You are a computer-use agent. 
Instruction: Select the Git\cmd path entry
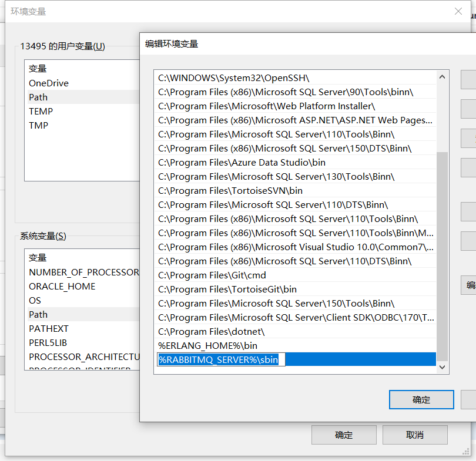click(x=295, y=275)
